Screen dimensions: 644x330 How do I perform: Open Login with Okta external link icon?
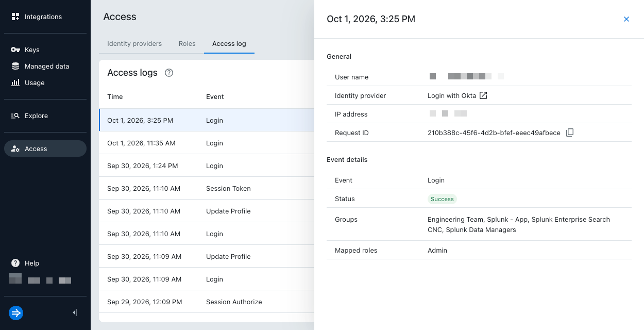click(483, 95)
